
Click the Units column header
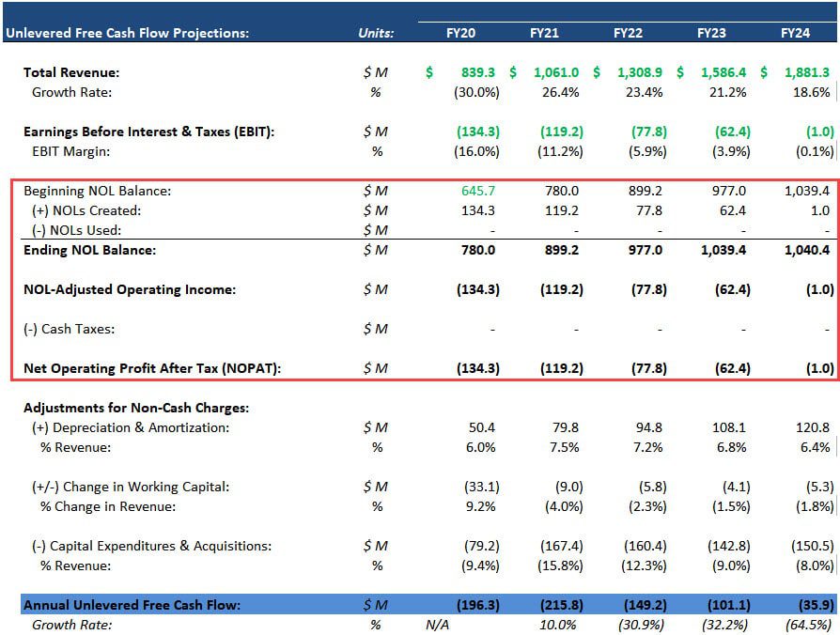click(376, 33)
